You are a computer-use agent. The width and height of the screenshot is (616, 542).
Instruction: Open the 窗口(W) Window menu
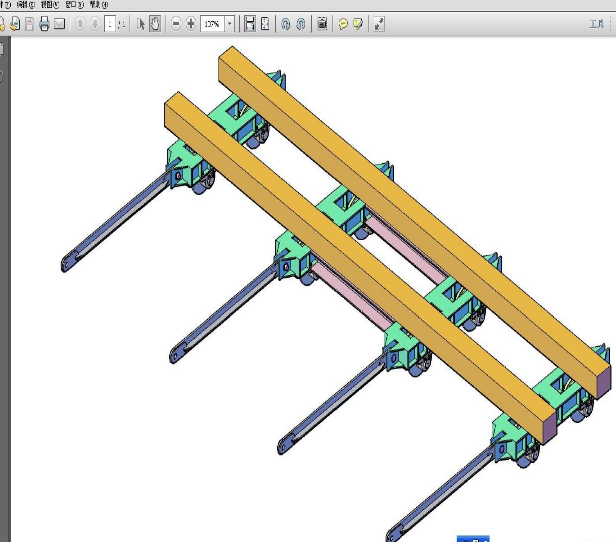(x=74, y=5)
